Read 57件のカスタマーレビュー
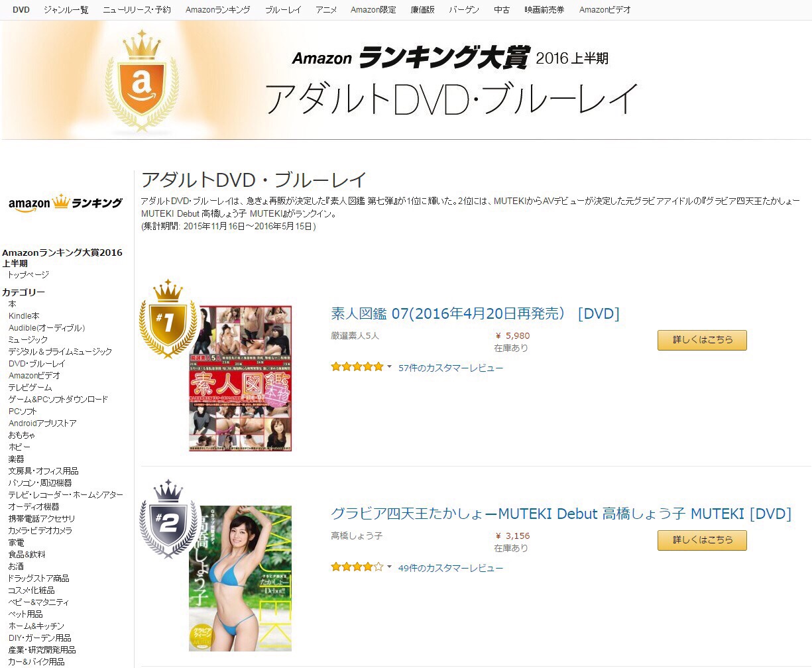Viewport: 812px width, 668px height. point(451,368)
